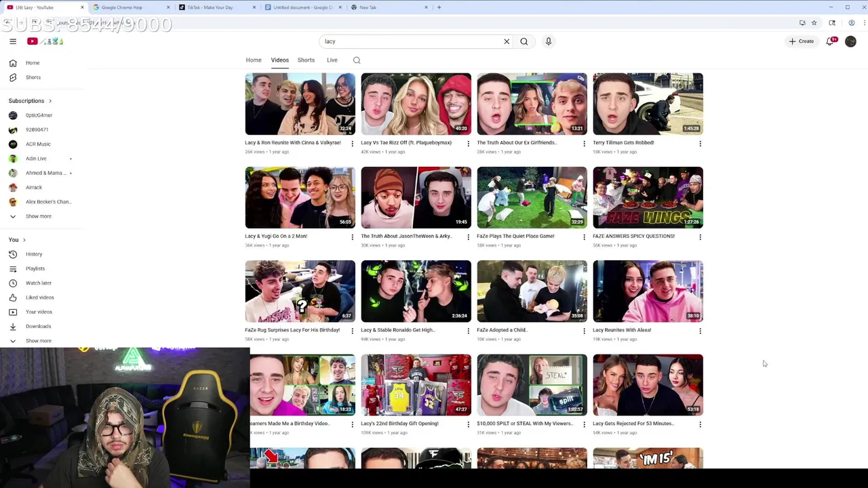868x488 pixels.
Task: Open a new browser tab with plus
Action: click(x=439, y=7)
